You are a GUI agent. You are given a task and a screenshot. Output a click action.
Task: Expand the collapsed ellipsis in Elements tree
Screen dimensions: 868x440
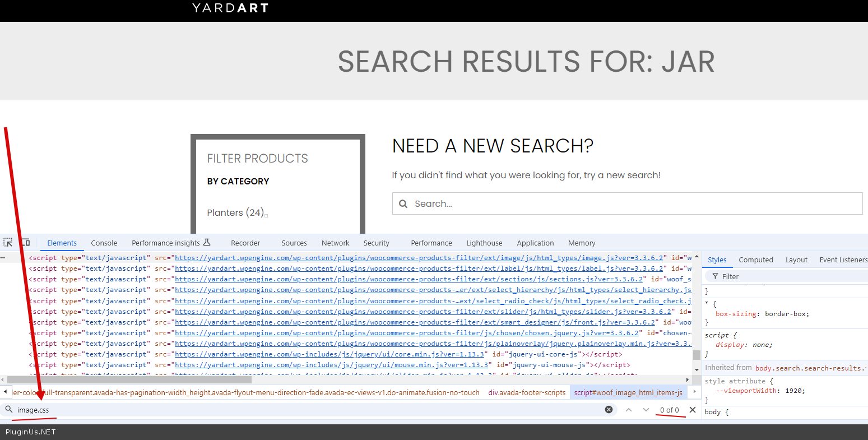[3, 258]
